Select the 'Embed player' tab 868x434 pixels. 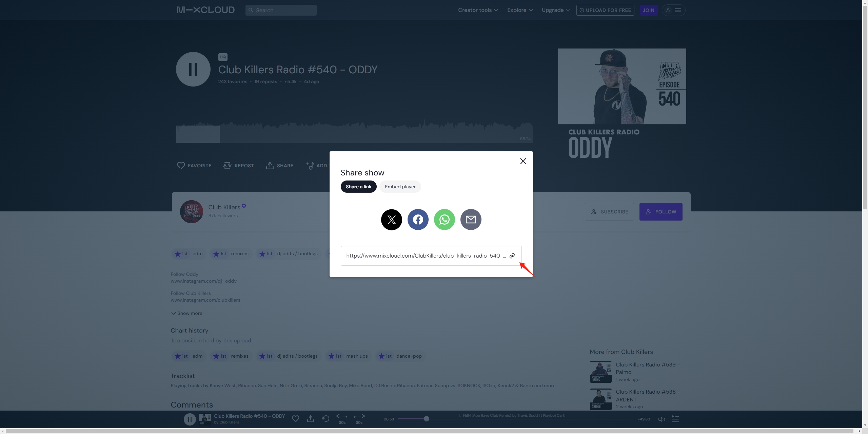click(400, 186)
